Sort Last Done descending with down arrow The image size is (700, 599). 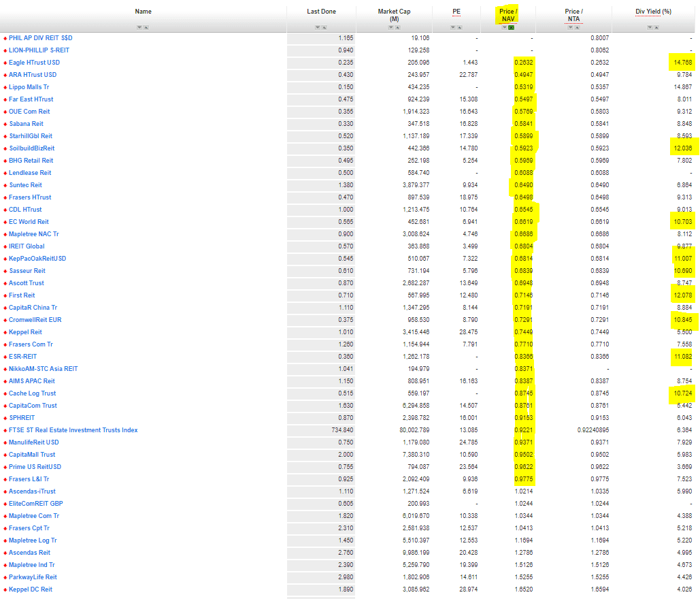pos(318,27)
